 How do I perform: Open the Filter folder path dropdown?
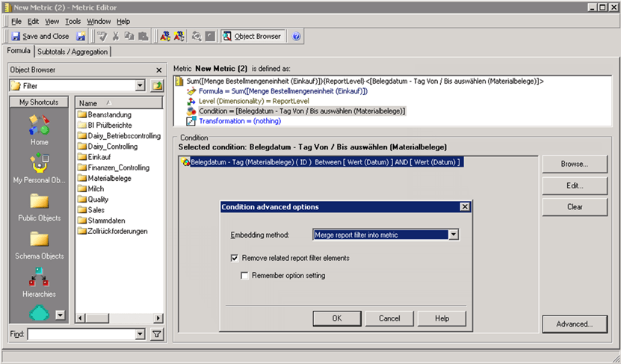point(140,85)
